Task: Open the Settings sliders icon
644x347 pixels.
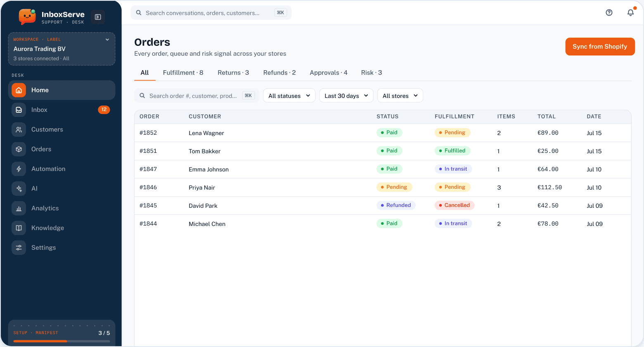Action: pyautogui.click(x=19, y=248)
